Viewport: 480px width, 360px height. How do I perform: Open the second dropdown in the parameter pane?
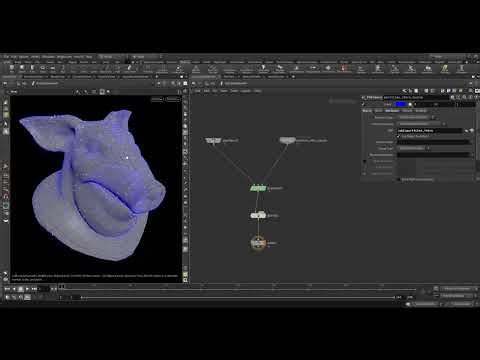point(421,124)
